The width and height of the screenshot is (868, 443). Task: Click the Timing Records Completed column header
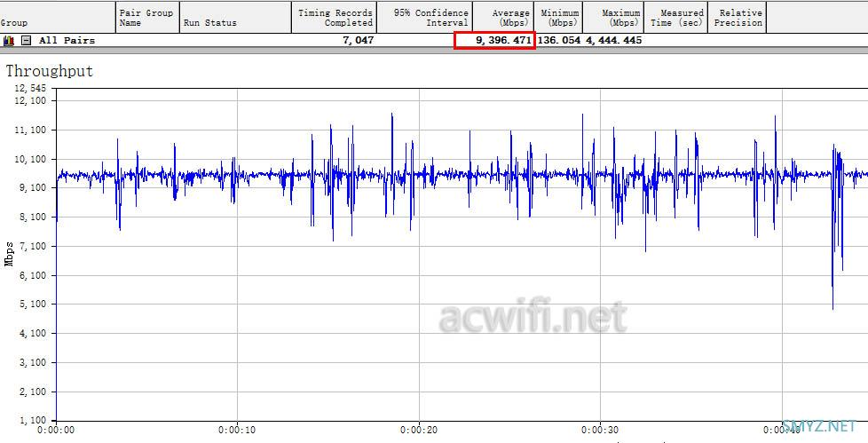click(335, 17)
